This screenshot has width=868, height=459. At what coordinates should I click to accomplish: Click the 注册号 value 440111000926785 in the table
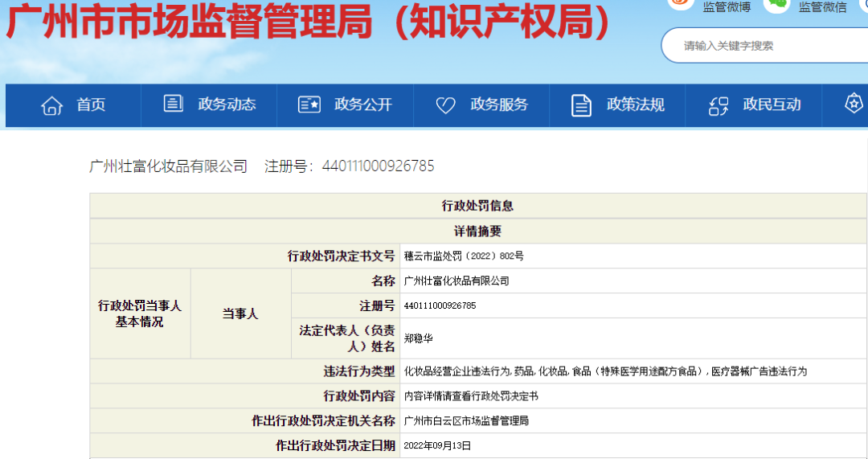point(440,305)
